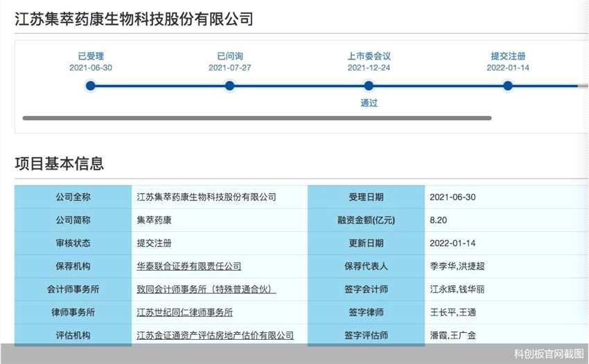
Task: Open 致同会计师事务所（特殊普通合伙） link
Action: (x=206, y=289)
